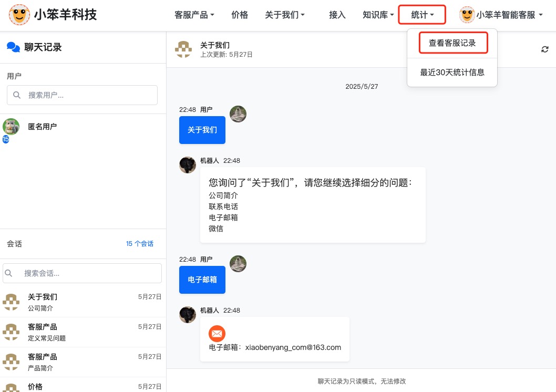Image resolution: width=556 pixels, height=392 pixels.
Task: Select 查看客服记录 from the menu
Action: click(452, 43)
